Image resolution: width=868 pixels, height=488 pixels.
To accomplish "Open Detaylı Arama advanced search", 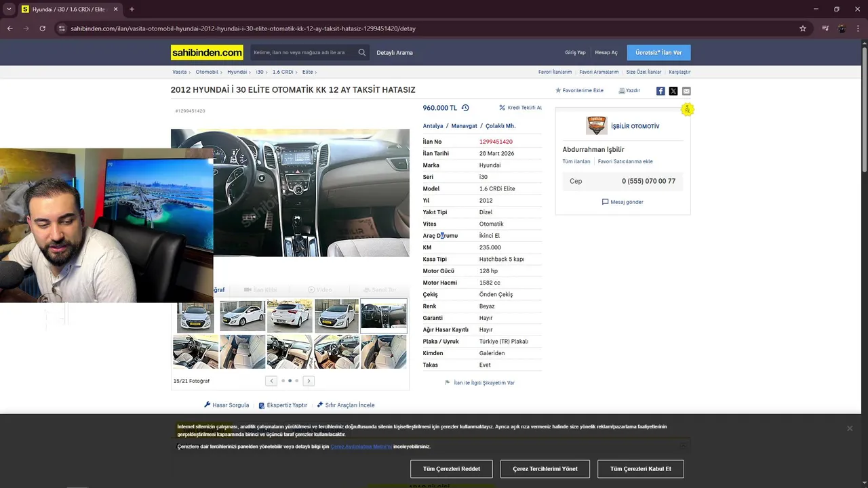I will (395, 52).
